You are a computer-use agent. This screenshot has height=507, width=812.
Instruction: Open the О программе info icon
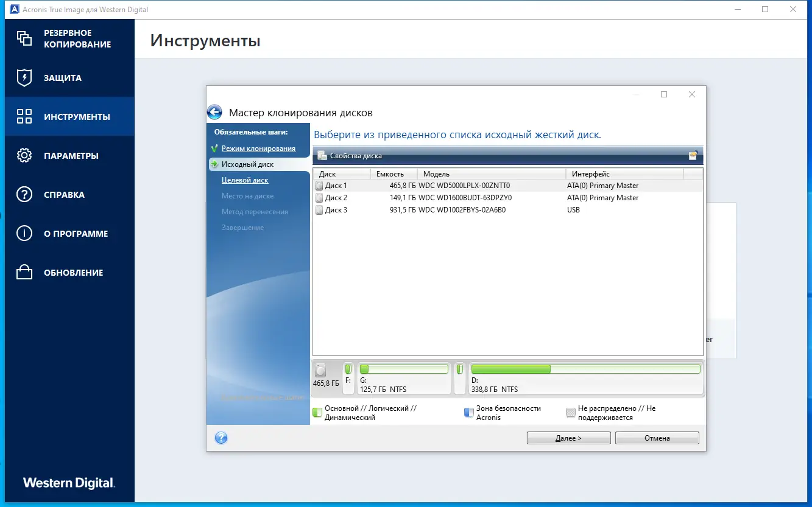pyautogui.click(x=24, y=233)
